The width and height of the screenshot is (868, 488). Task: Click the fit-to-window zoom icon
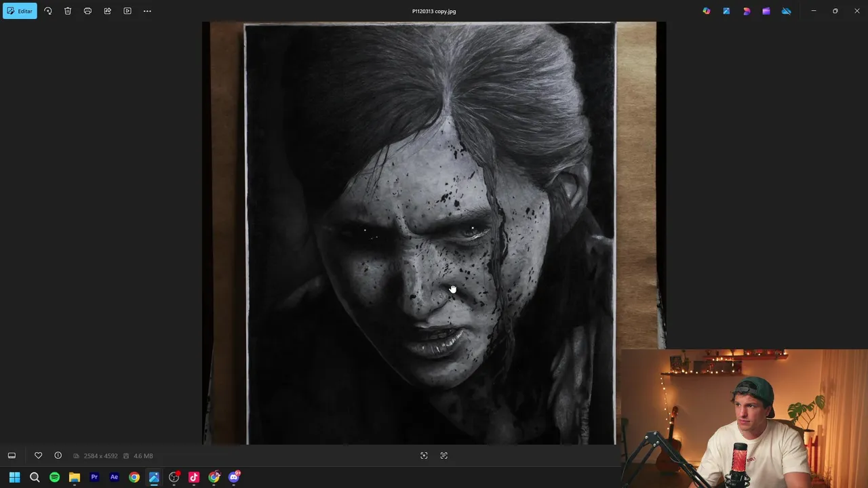pyautogui.click(x=424, y=455)
